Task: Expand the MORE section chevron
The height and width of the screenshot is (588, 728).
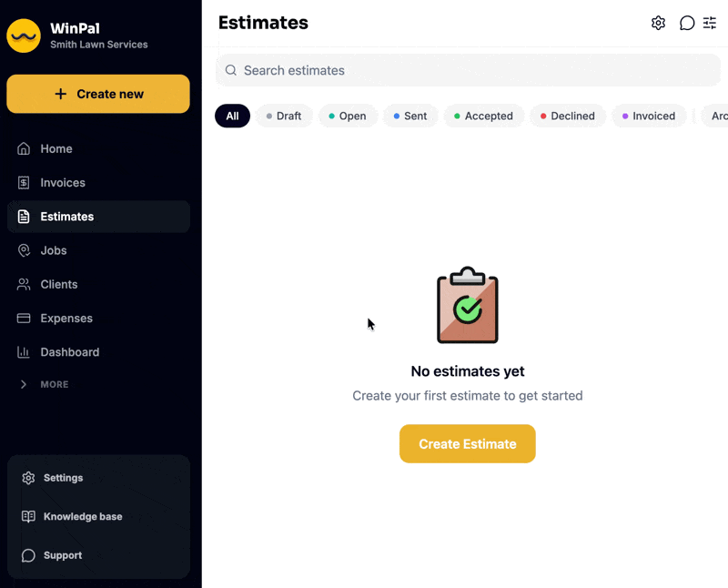Action: click(24, 384)
